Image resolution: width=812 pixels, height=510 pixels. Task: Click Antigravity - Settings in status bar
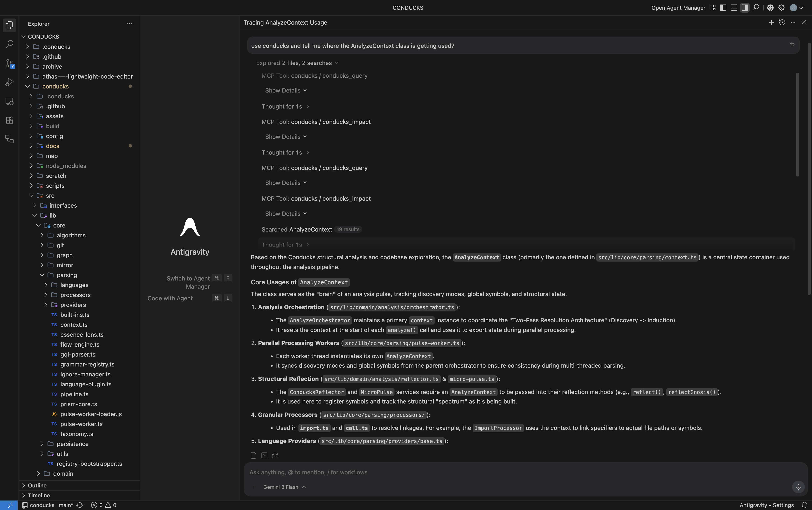click(766, 505)
